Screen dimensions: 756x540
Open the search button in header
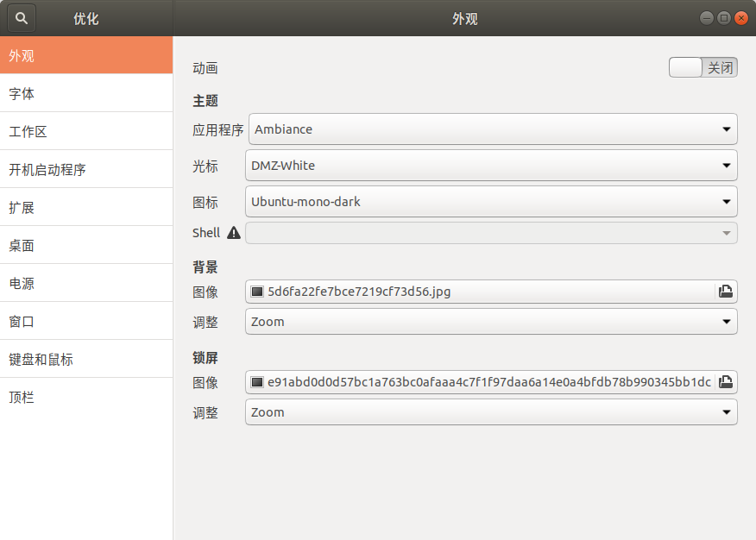22,18
